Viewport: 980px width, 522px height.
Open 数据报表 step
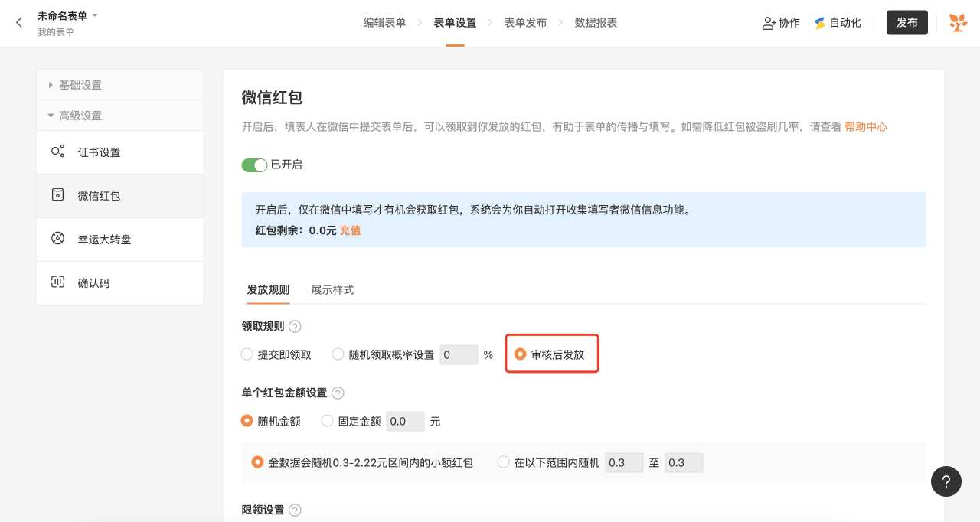pyautogui.click(x=596, y=23)
